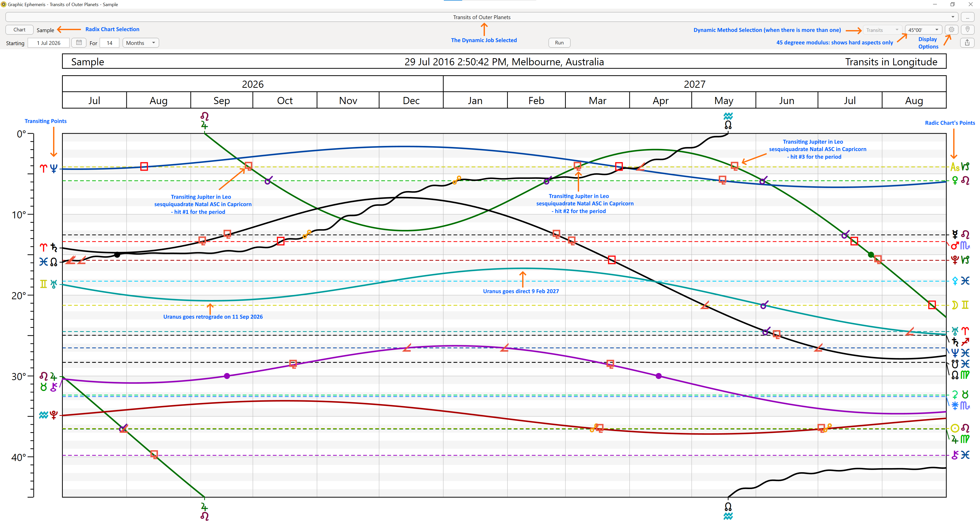
Task: Click the May month header
Action: [724, 101]
